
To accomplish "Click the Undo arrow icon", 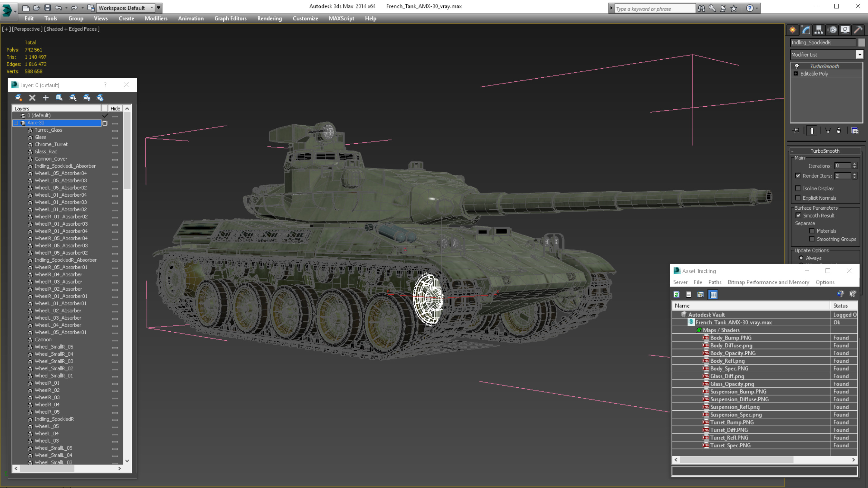I will pos(59,8).
